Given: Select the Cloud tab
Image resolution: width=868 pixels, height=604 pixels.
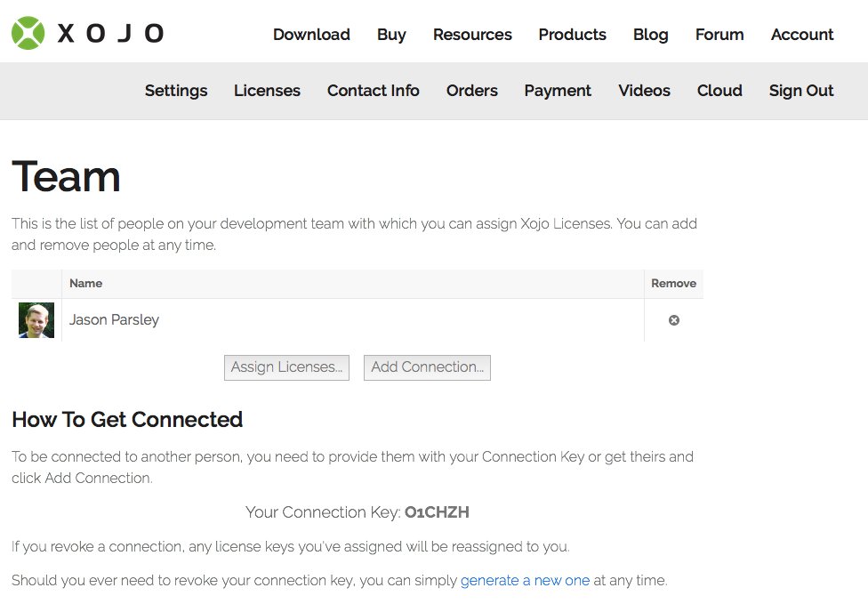Looking at the screenshot, I should (x=719, y=90).
